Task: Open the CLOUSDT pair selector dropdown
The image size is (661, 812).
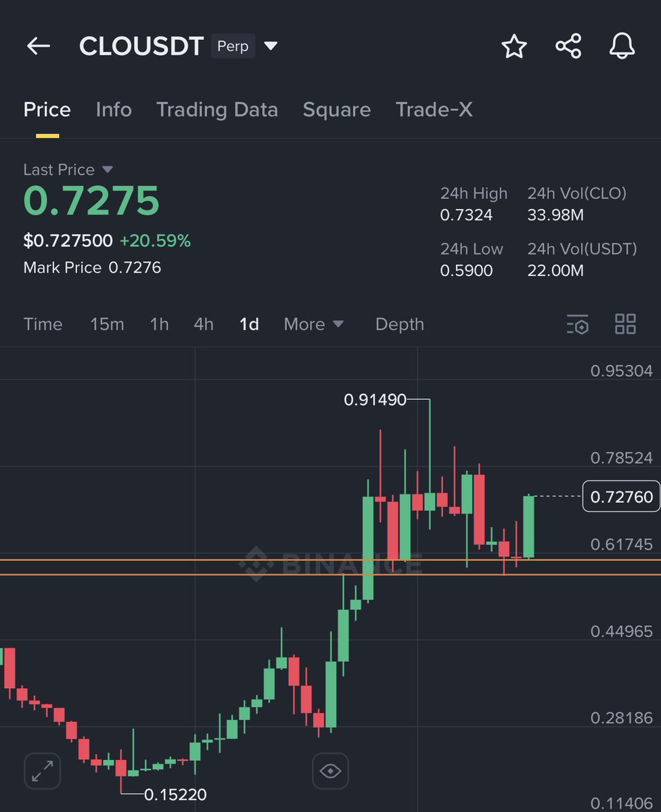Action: click(x=271, y=45)
